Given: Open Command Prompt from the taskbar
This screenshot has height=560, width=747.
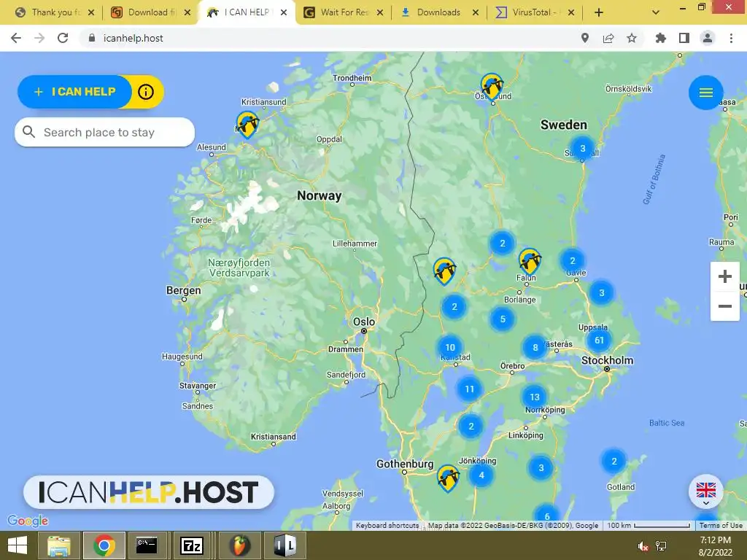Looking at the screenshot, I should coord(147,545).
